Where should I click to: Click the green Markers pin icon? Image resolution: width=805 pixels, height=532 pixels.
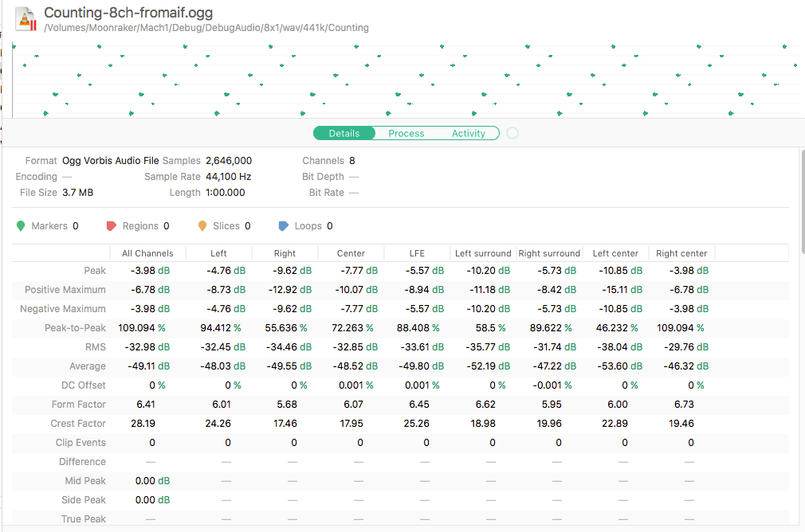click(21, 226)
